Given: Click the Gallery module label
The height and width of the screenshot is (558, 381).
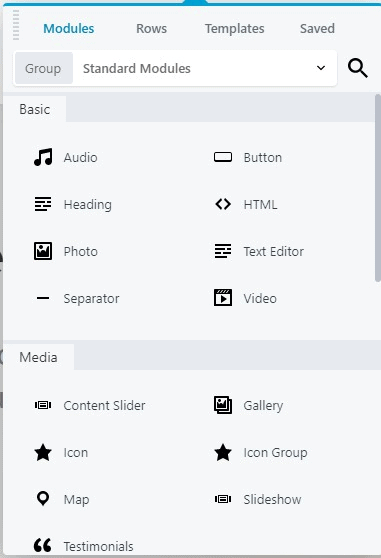Looking at the screenshot, I should (x=263, y=406).
